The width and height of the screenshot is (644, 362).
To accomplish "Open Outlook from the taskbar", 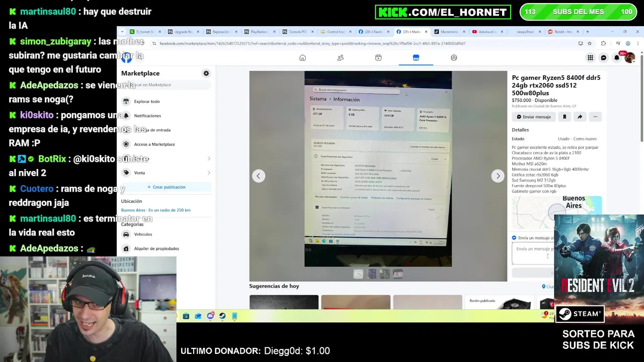I will point(198,316).
